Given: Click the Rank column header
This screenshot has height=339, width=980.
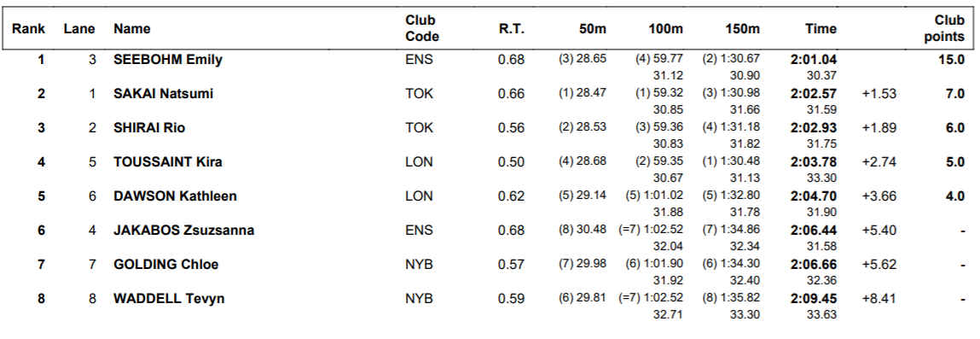Looking at the screenshot, I should coord(29,29).
